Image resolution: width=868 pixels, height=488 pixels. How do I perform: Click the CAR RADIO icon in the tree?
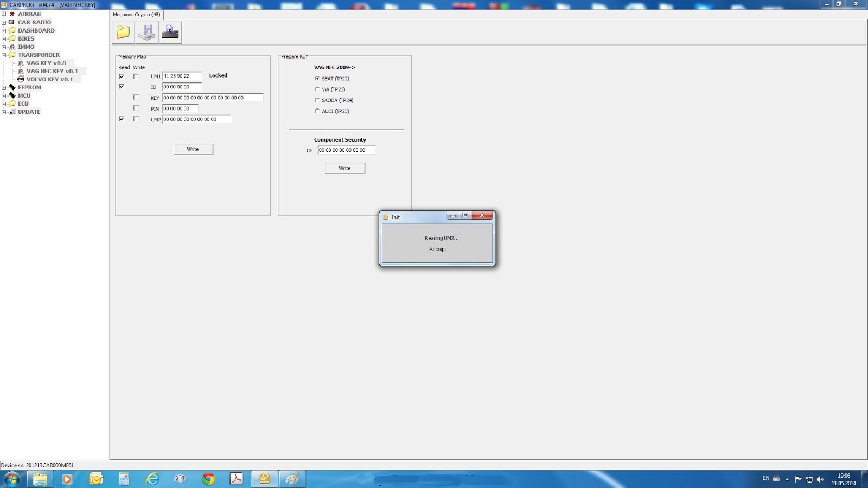[x=12, y=22]
